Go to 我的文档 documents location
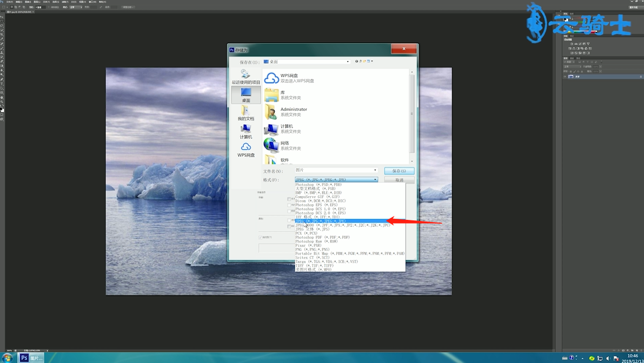Screen dimensions: 644x363 pyautogui.click(x=245, y=113)
